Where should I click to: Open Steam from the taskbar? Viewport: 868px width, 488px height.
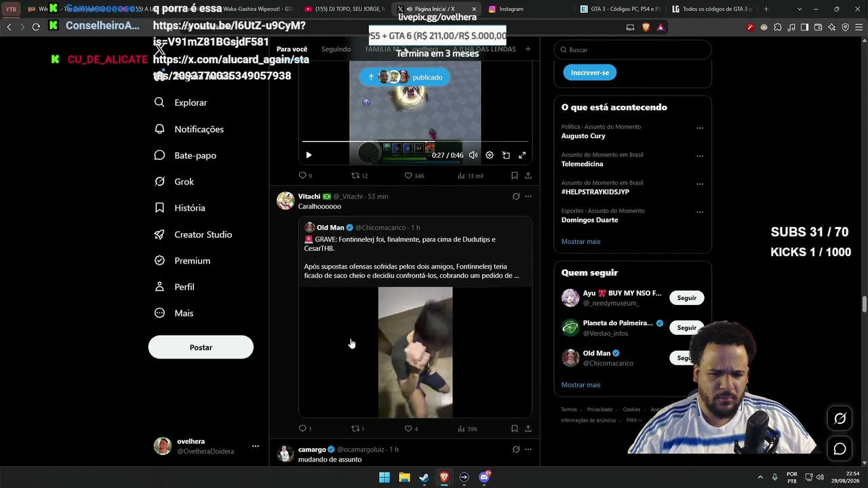click(425, 477)
